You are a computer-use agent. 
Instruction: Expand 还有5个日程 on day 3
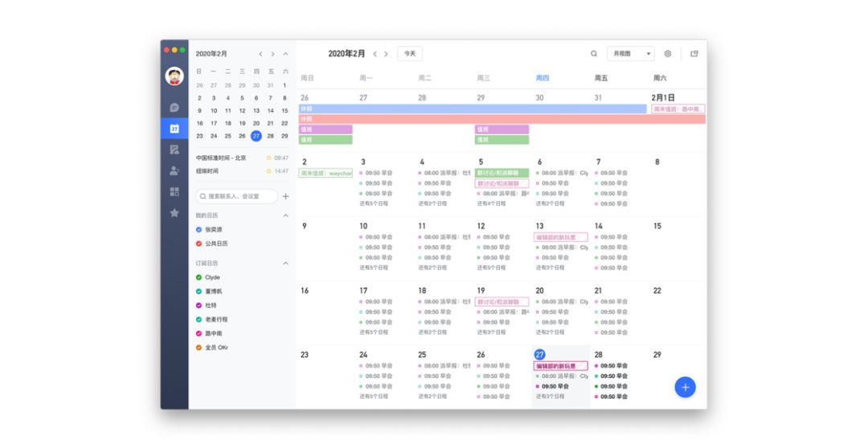pyautogui.click(x=375, y=203)
